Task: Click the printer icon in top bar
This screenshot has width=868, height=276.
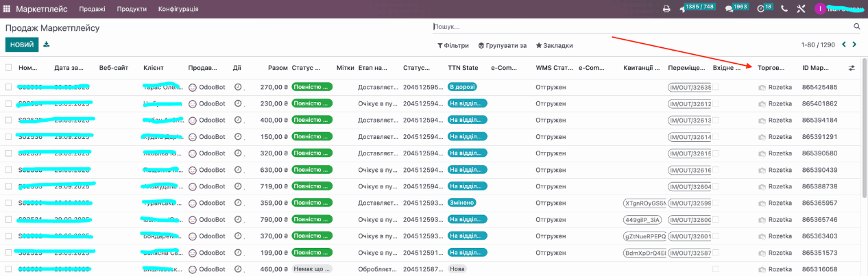Action: [x=666, y=9]
